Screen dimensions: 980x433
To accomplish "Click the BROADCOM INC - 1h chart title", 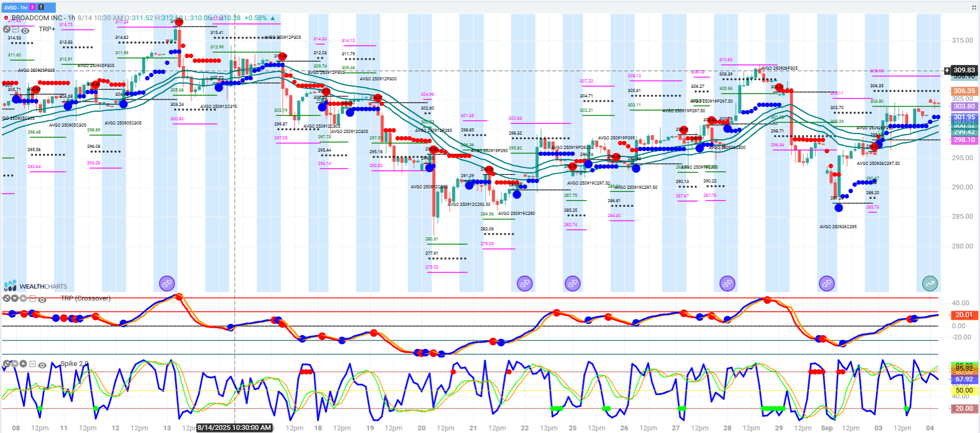I will (43, 18).
